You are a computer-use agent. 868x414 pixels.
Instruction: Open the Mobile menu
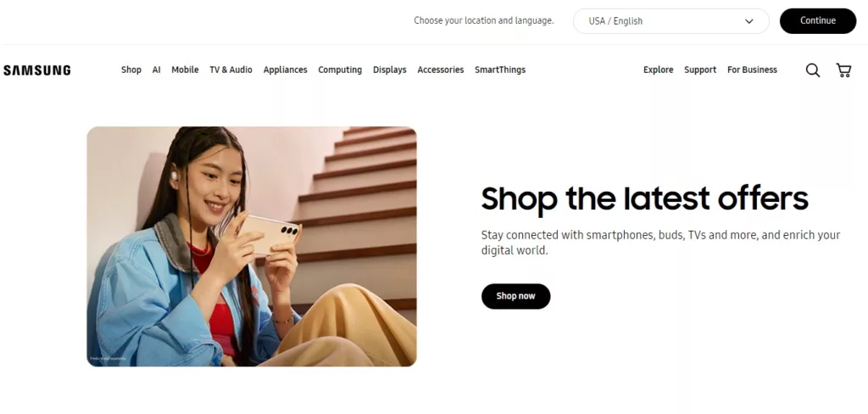tap(185, 70)
